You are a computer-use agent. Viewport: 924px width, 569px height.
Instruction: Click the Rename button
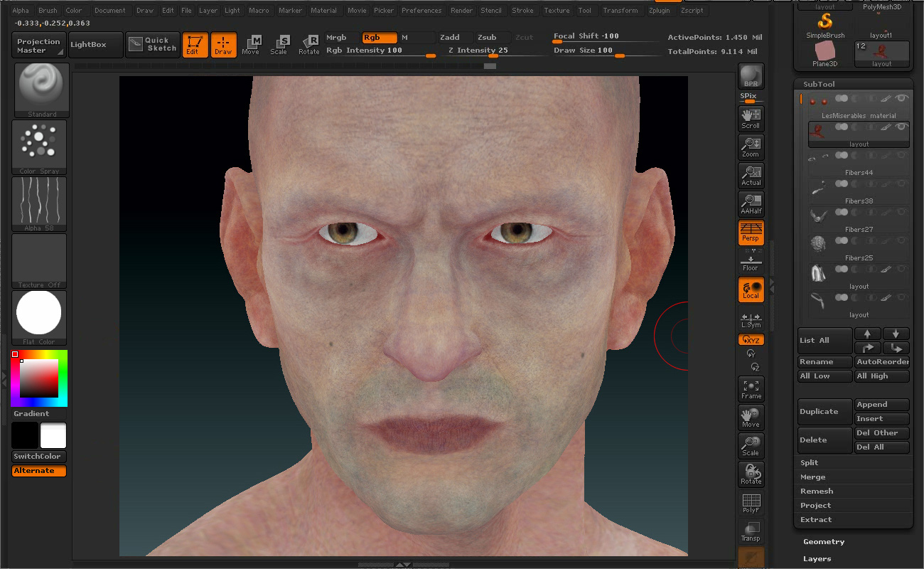coord(824,361)
